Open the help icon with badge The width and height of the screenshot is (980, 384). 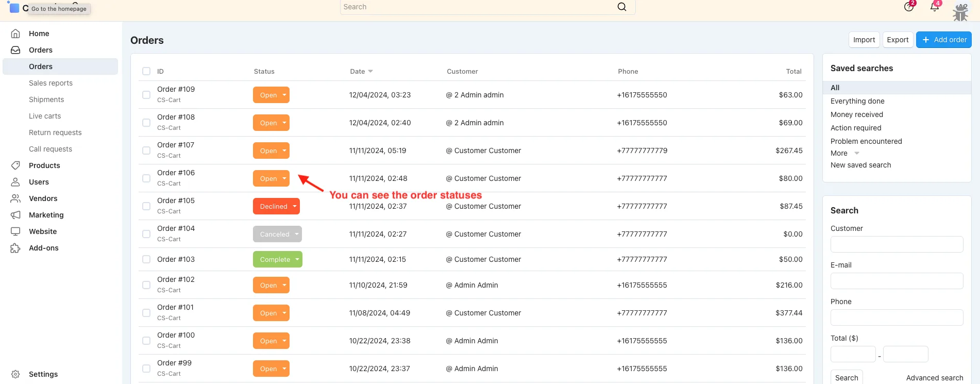tap(909, 7)
